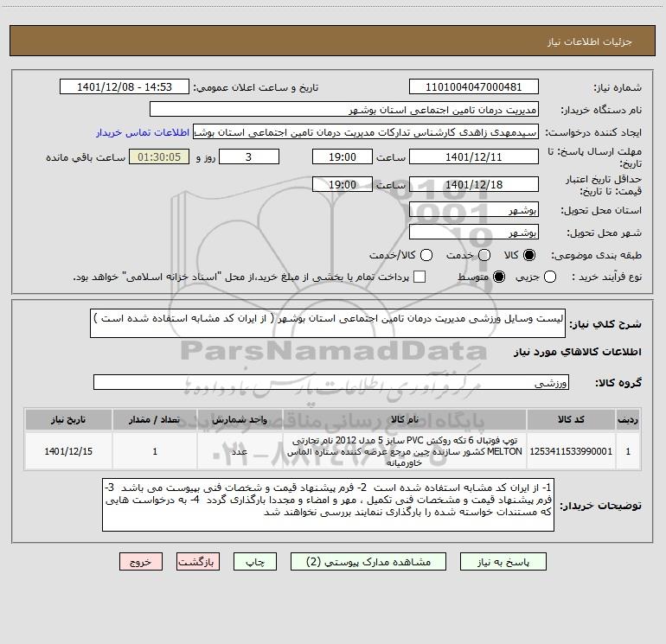The height and width of the screenshot is (644, 666).
Task: Open the اطلاعات تماس خریدار link
Action: [143, 132]
